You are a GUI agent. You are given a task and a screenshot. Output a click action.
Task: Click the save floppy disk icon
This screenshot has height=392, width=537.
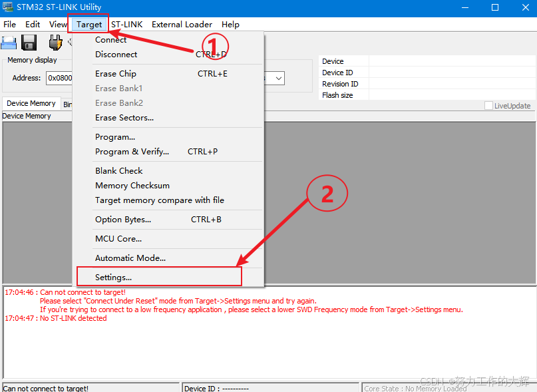[29, 43]
